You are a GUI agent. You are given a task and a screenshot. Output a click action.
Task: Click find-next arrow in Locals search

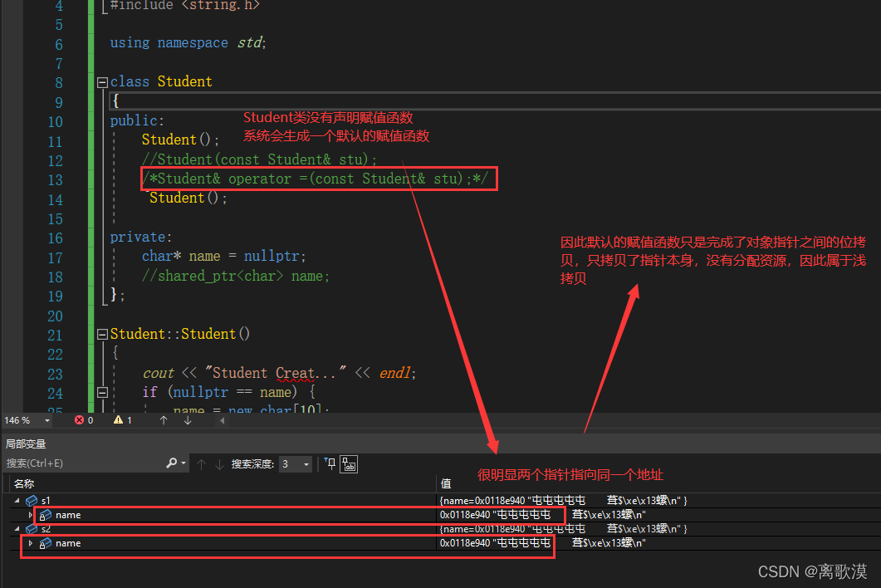(219, 463)
